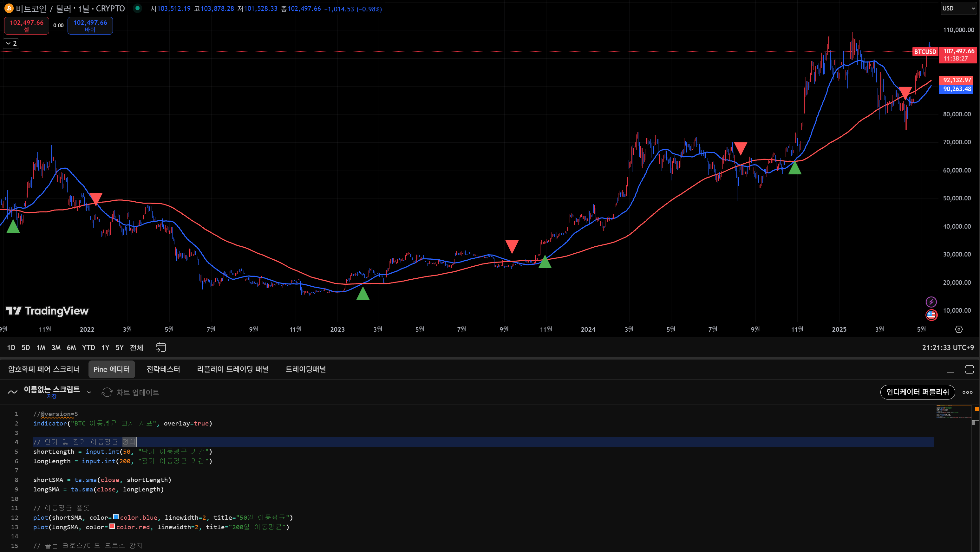
Task: Open the 암호화폐 페어 스크리너 tab
Action: (x=44, y=369)
